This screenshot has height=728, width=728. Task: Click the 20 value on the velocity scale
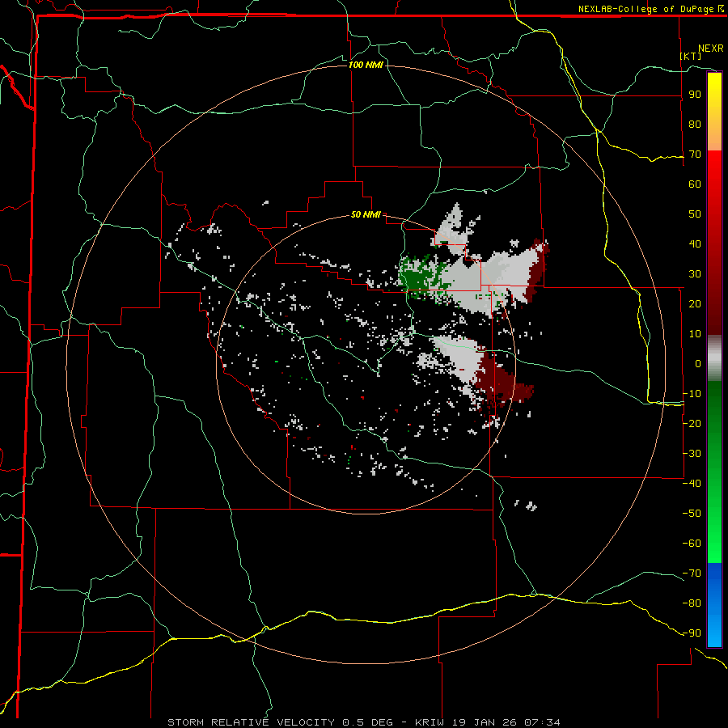coord(695,304)
